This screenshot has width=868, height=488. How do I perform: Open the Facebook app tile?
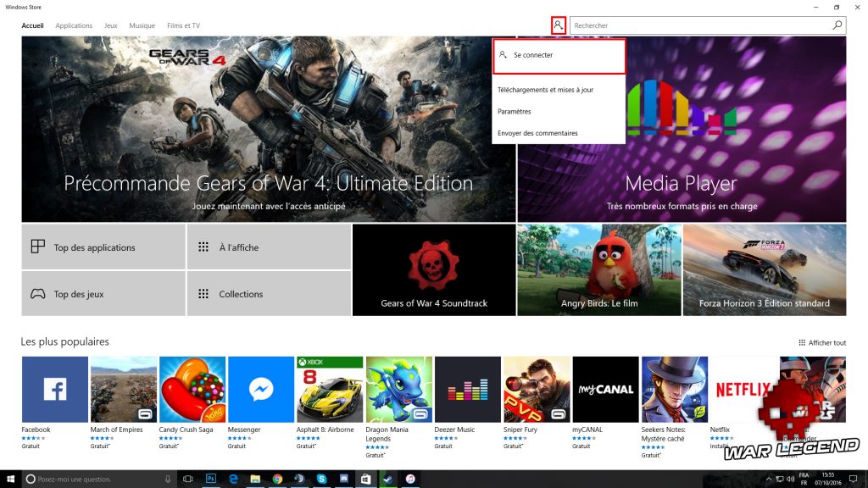pos(54,390)
